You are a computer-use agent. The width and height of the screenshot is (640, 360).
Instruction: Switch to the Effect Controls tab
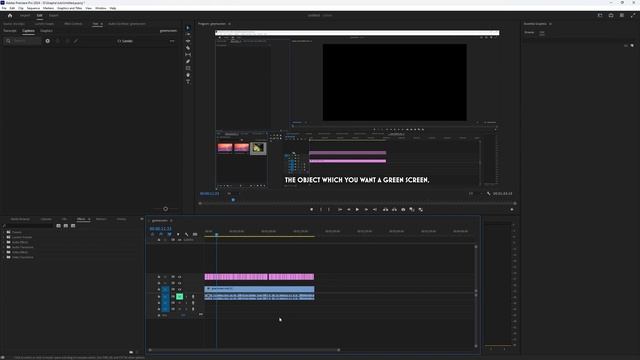[x=73, y=24]
